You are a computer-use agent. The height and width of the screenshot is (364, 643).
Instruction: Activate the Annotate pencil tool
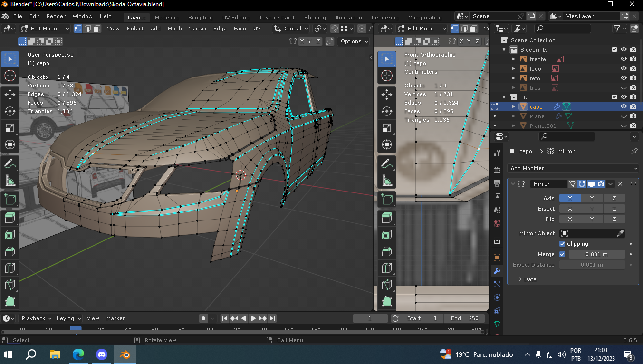[x=10, y=164]
